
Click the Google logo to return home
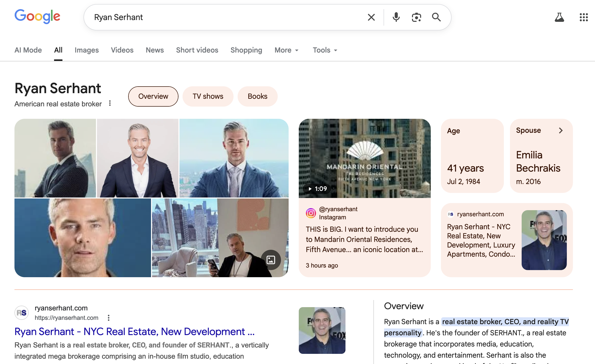coord(37,16)
